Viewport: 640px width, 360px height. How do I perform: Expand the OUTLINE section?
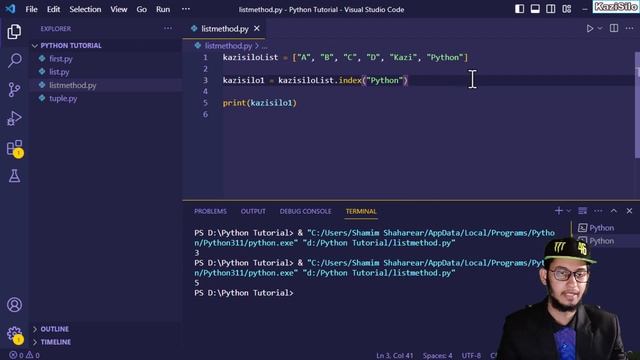coord(54,329)
